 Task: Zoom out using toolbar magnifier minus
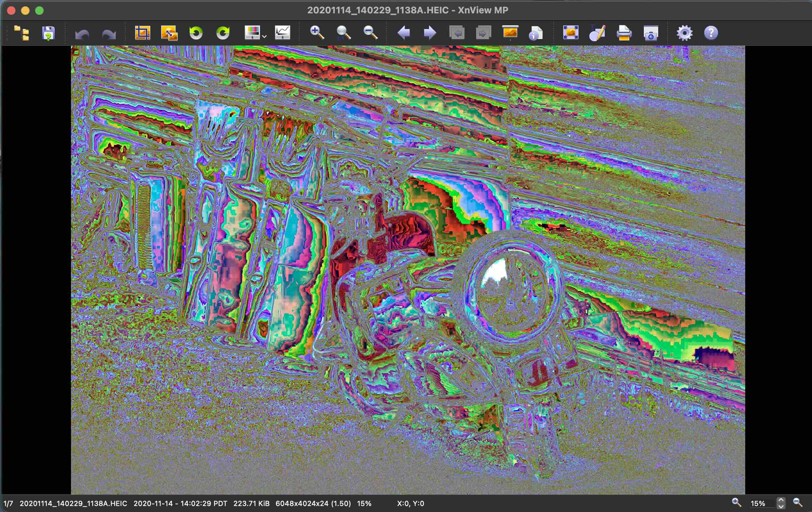coord(370,33)
